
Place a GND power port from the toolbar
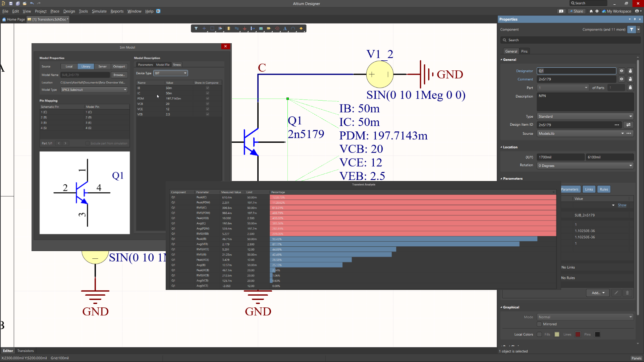(245, 28)
